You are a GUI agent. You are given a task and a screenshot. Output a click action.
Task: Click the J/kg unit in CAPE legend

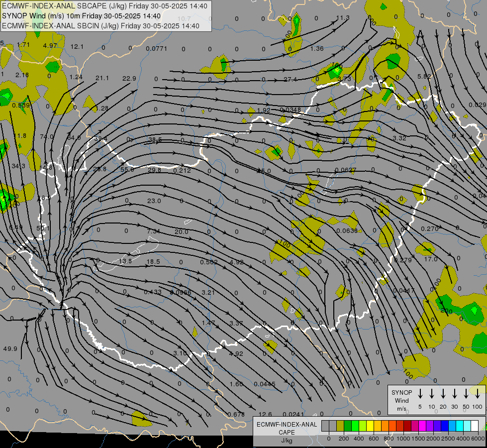(x=287, y=441)
